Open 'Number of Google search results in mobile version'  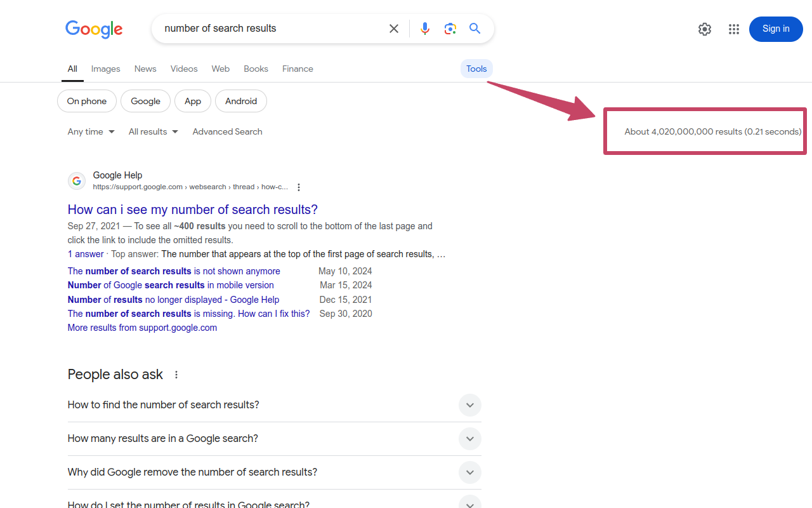click(x=171, y=285)
